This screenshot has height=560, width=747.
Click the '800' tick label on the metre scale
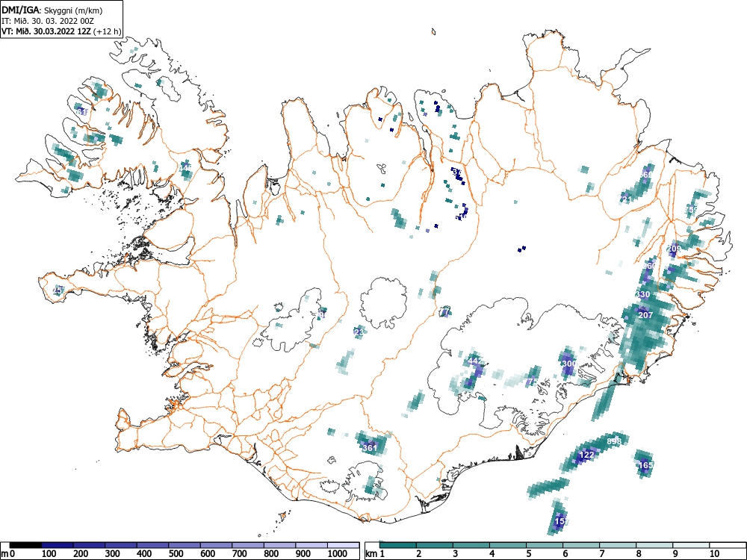click(x=272, y=554)
